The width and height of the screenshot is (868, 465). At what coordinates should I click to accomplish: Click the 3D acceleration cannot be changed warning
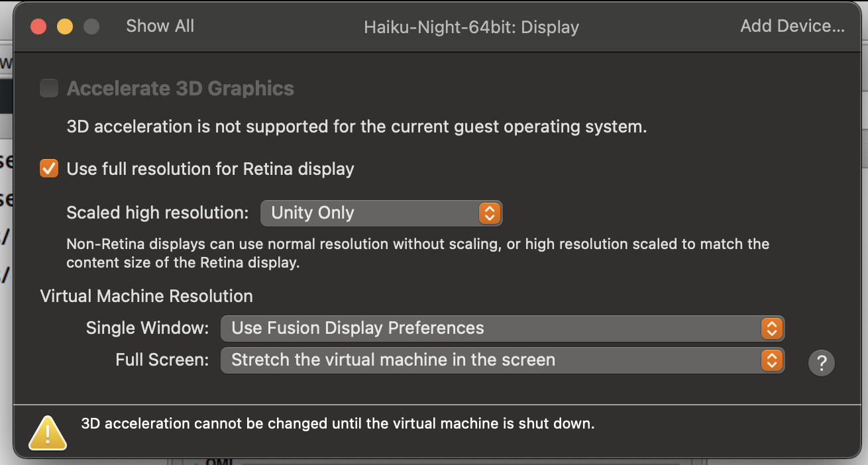(x=338, y=423)
